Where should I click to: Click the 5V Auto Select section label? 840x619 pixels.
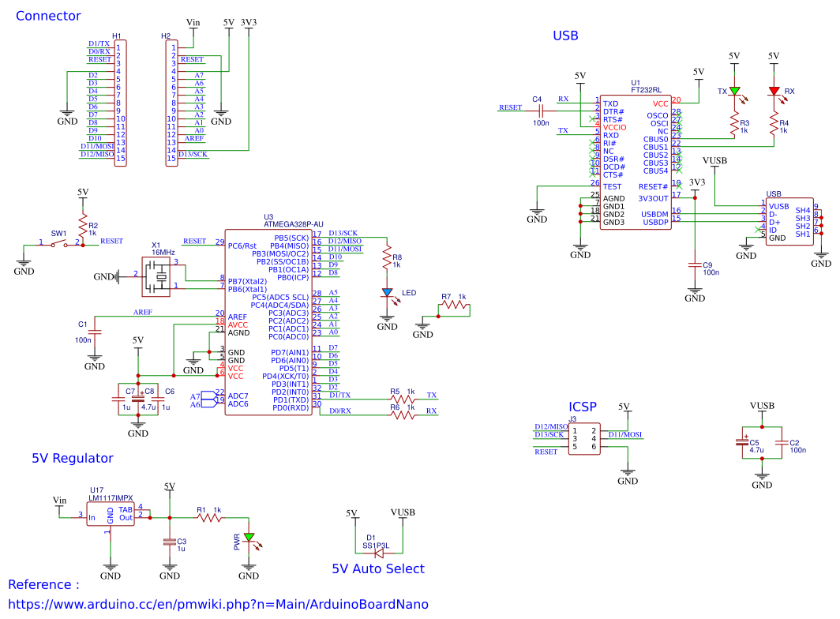(379, 569)
